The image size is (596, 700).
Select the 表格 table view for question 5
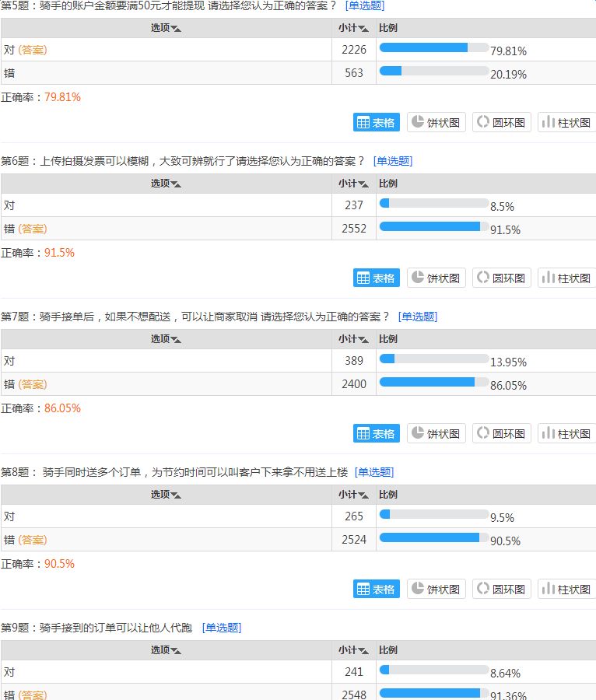(x=377, y=122)
